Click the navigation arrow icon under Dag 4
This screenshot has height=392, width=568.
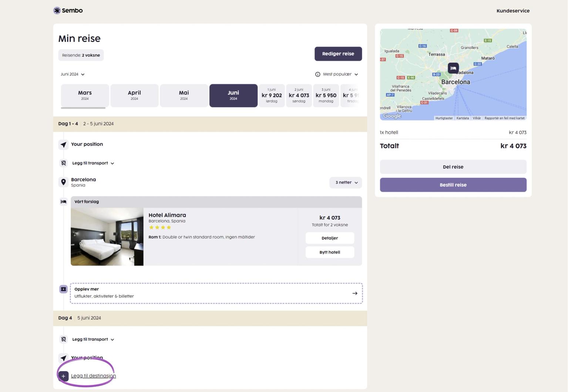(63, 358)
